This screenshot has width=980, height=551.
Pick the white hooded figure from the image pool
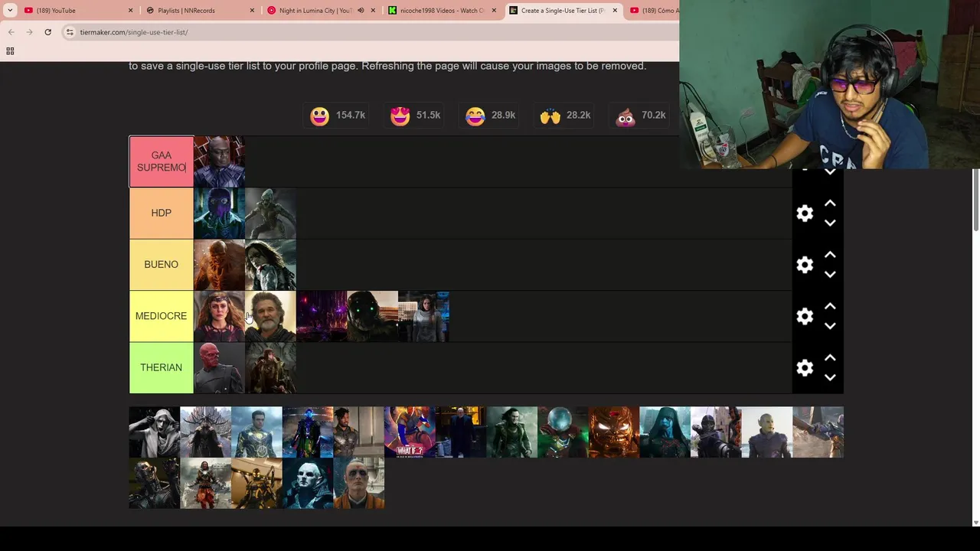pyautogui.click(x=154, y=432)
